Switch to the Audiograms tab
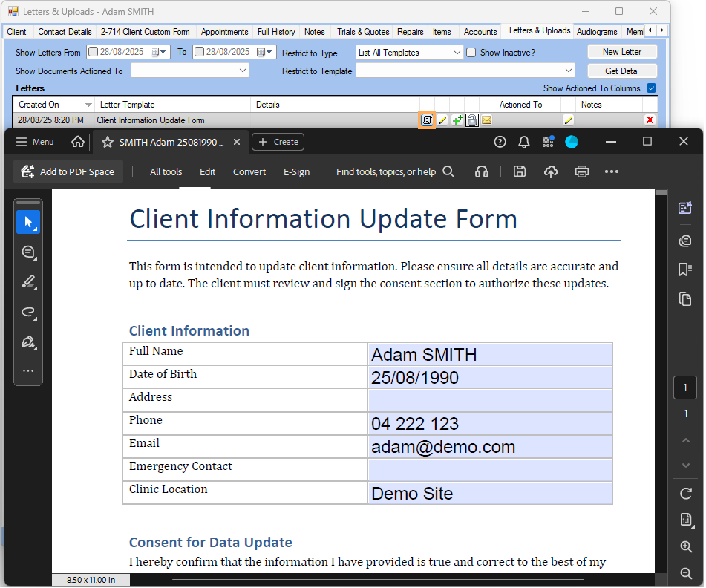The width and height of the screenshot is (706, 588). pyautogui.click(x=596, y=32)
